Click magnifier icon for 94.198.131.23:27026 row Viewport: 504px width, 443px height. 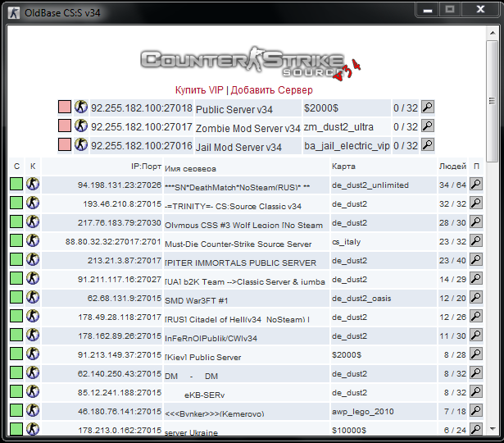coord(475,185)
